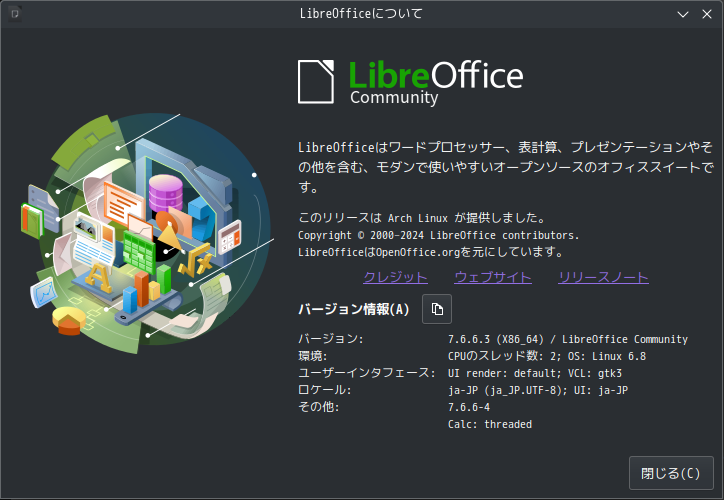Click the ユーザーインタフェース: label

(367, 373)
